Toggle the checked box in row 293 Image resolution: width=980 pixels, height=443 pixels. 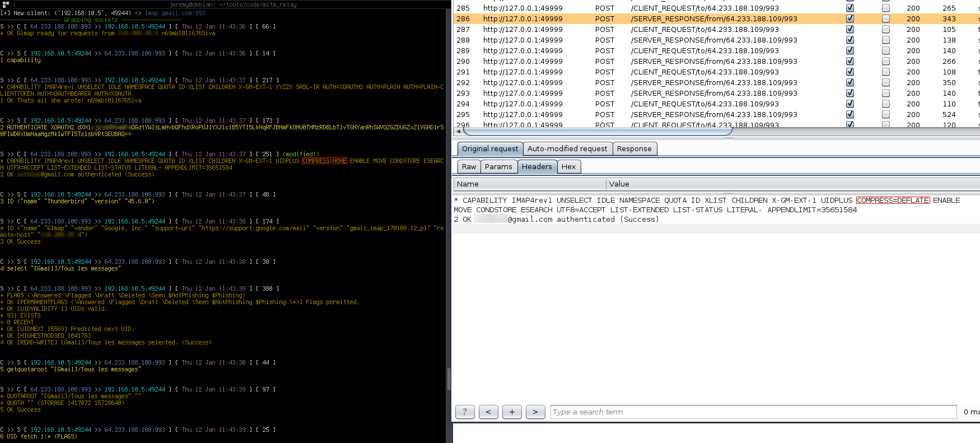coord(850,93)
